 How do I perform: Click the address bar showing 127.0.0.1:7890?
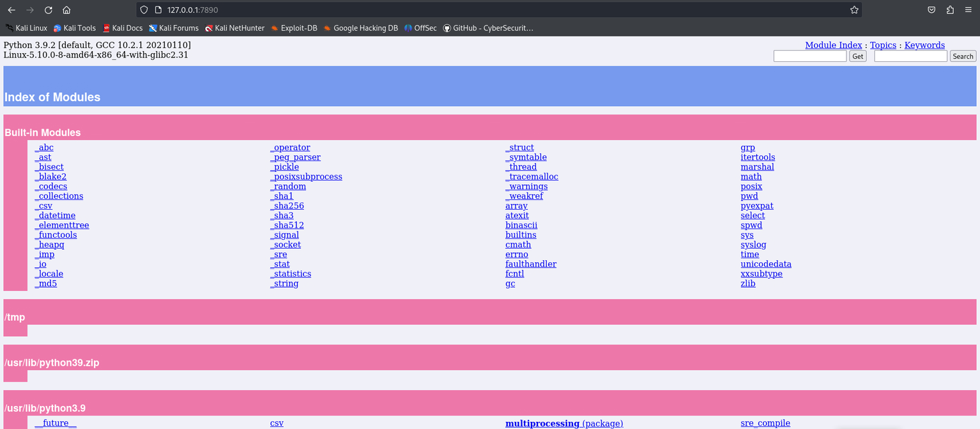coord(447,10)
